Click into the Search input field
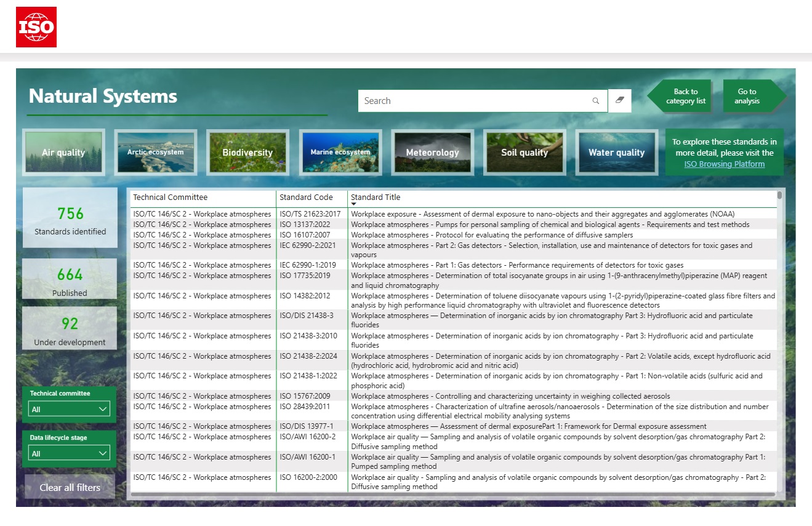The image size is (812, 526). (x=474, y=101)
